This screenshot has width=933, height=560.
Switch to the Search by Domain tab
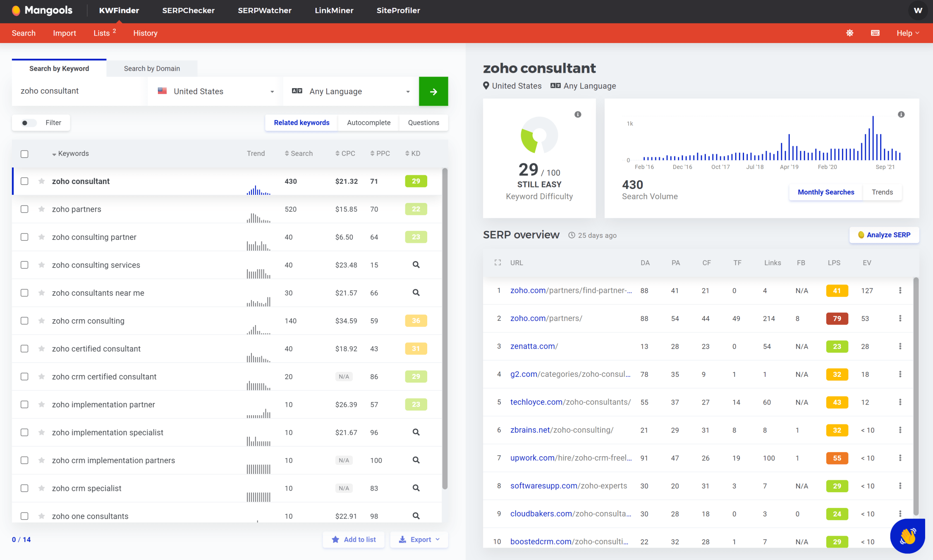(152, 69)
